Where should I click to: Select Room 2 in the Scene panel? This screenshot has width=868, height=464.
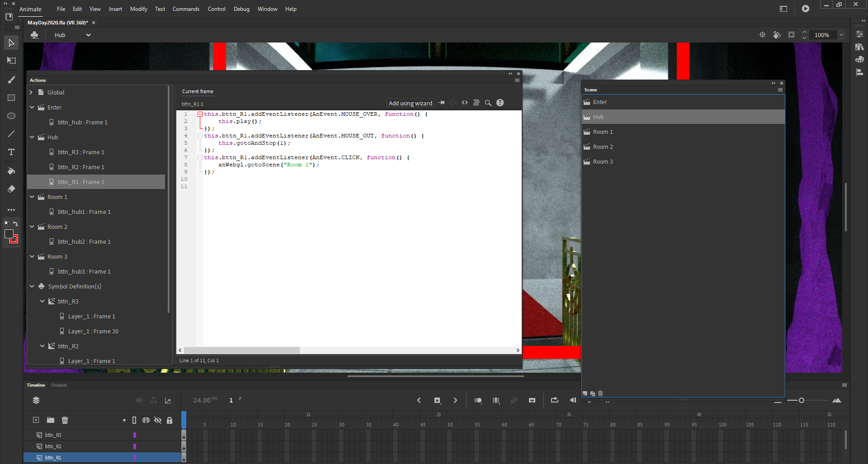(604, 147)
